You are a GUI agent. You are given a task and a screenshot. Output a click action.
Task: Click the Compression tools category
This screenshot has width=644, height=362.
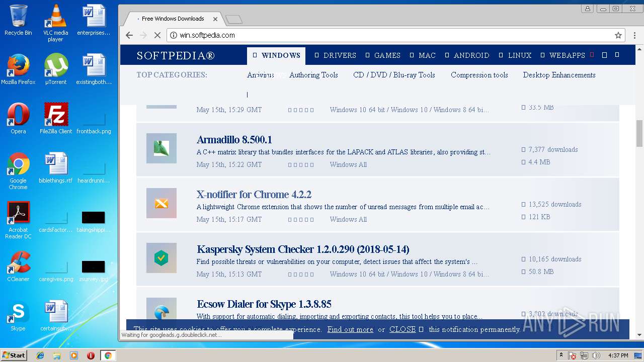pos(479,75)
